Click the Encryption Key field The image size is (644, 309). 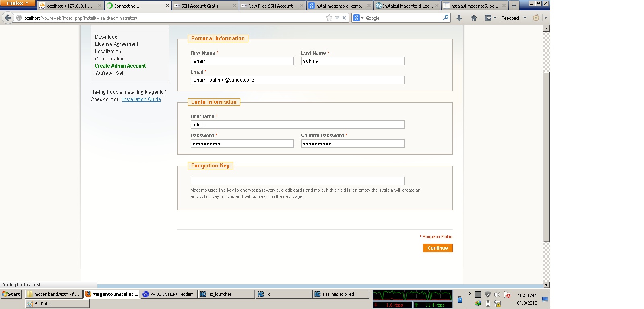coord(297,181)
